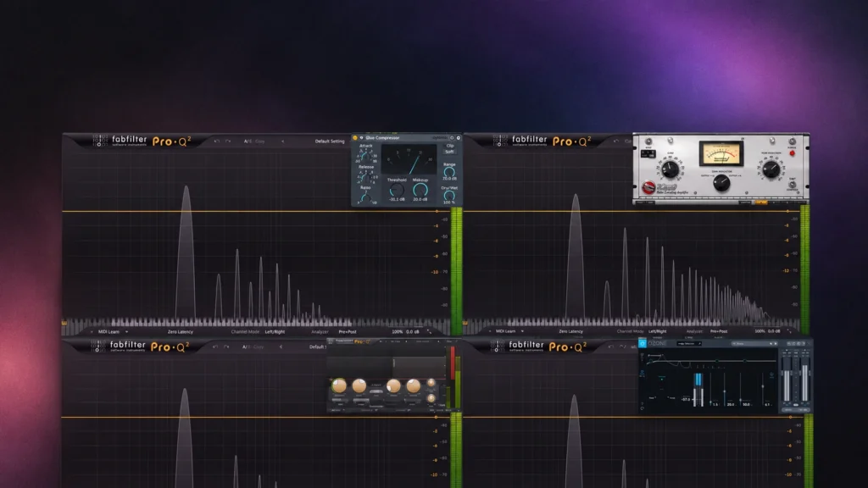The width and height of the screenshot is (868, 488).
Task: Click MIDI Learn in Pro-Q 2 under Glue Compressor
Action: click(108, 332)
